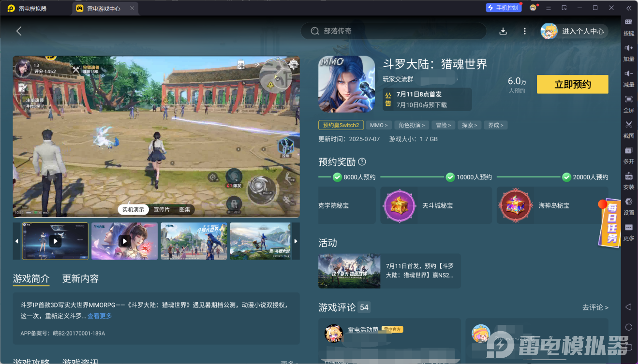638x364 pixels.
Task: Click the 20000人预约 milestone checkmark
Action: (x=566, y=177)
